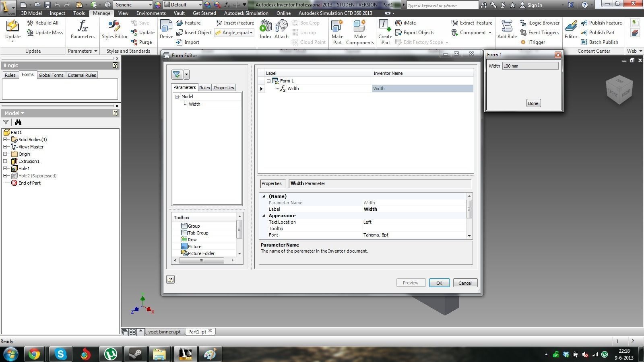Open Google Chrome from the taskbar
This screenshot has height=362, width=644.
coord(34,354)
